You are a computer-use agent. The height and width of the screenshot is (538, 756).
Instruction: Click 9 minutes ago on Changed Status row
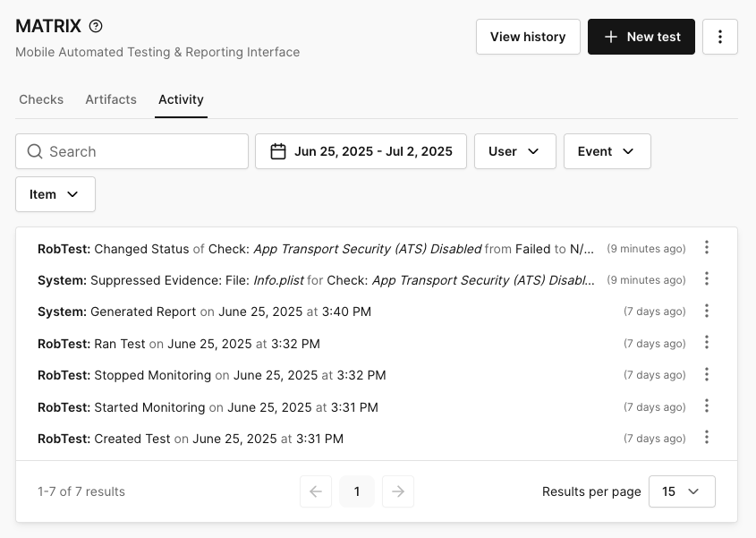pos(646,249)
